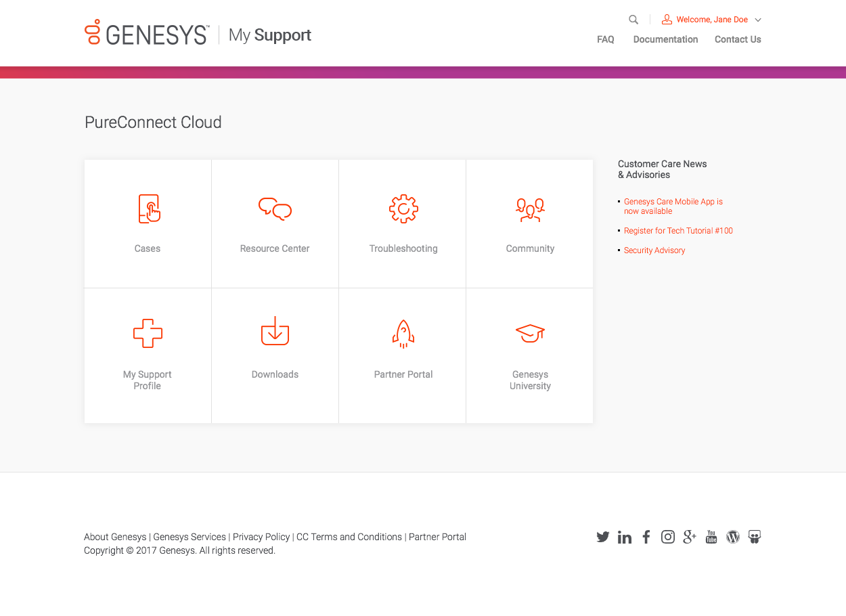Click Partner Portal footer link
The height and width of the screenshot is (616, 846).
(437, 537)
